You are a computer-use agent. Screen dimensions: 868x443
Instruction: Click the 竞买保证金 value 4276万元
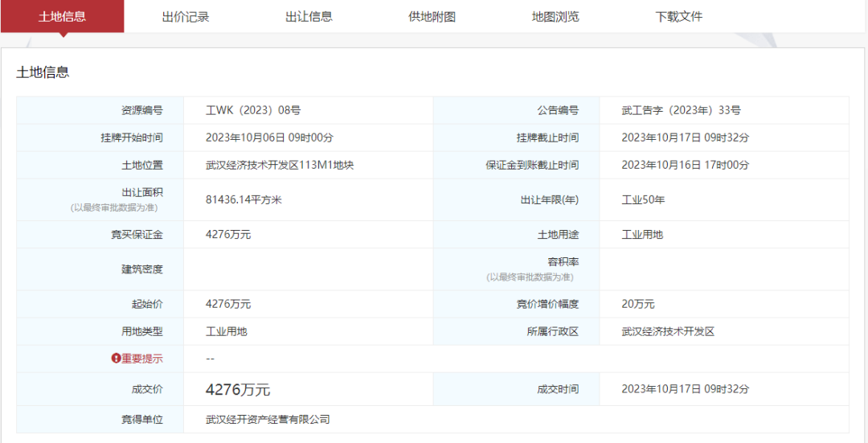click(228, 235)
